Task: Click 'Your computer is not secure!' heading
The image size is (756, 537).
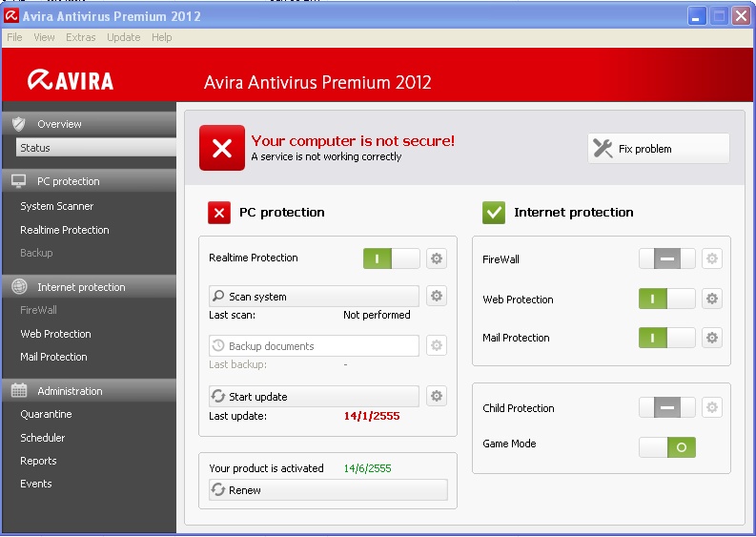Action: 353,140
